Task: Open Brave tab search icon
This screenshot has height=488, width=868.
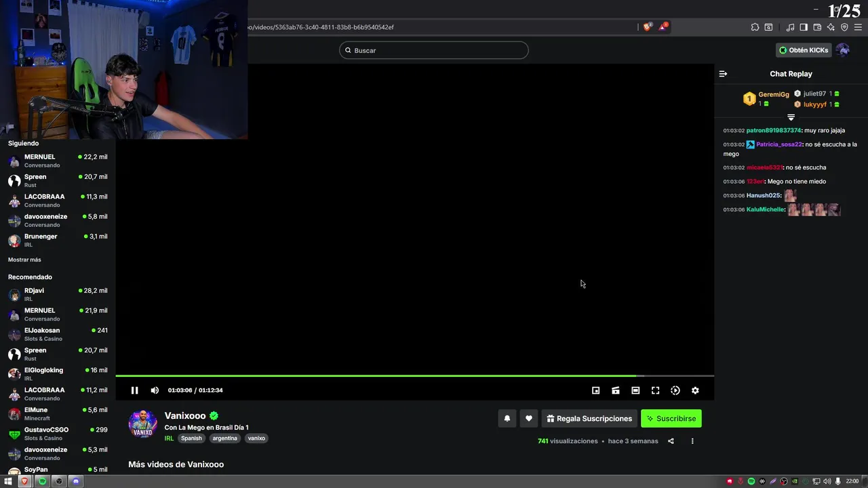Action: click(768, 27)
